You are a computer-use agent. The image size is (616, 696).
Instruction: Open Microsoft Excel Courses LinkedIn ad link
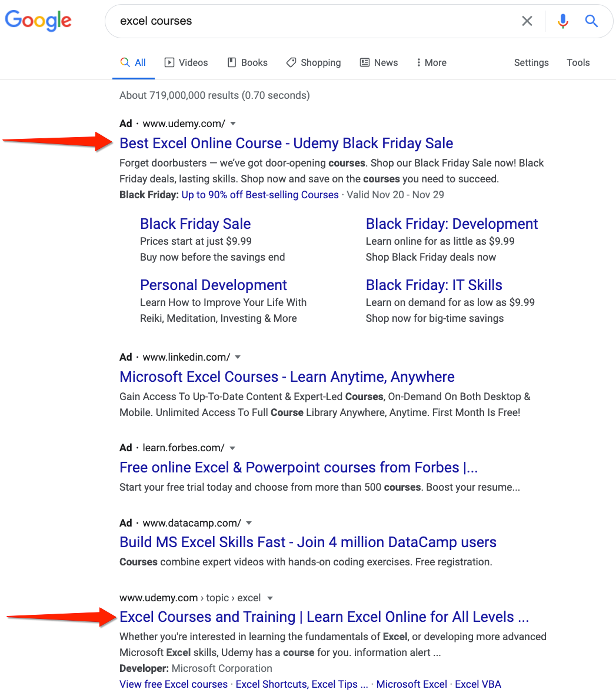(287, 377)
